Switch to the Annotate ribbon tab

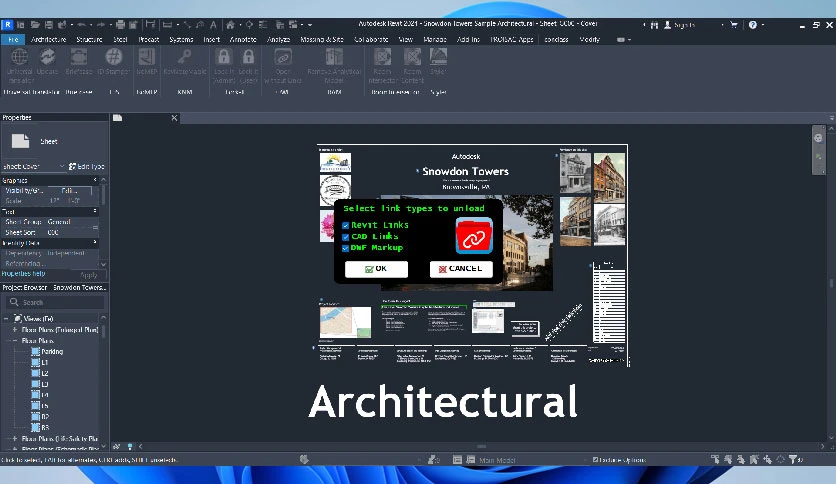(x=243, y=39)
